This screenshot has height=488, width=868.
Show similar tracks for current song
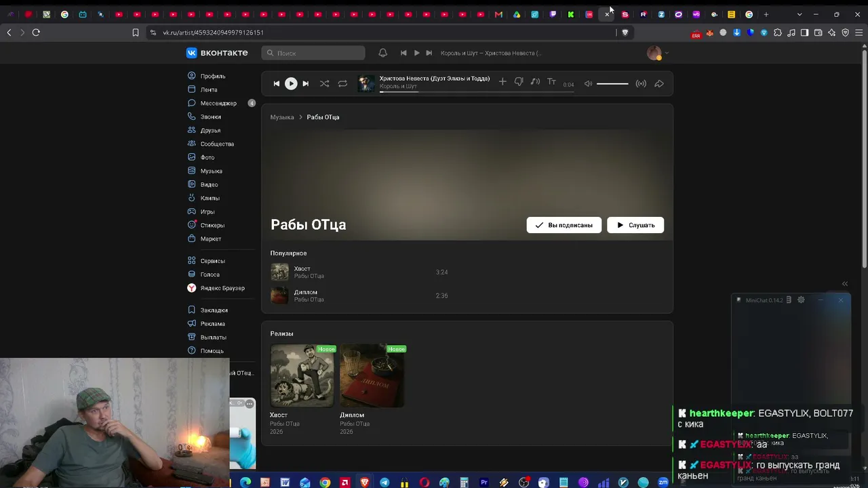pyautogui.click(x=535, y=81)
